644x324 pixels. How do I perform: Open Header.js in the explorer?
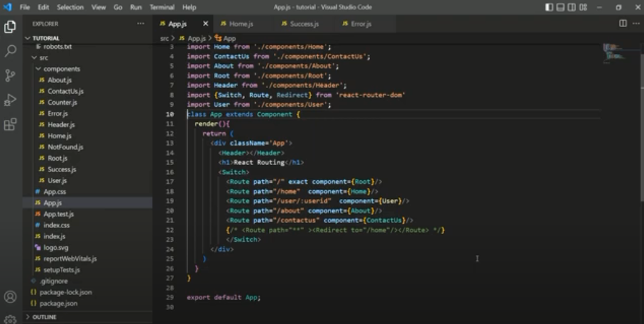pos(61,124)
